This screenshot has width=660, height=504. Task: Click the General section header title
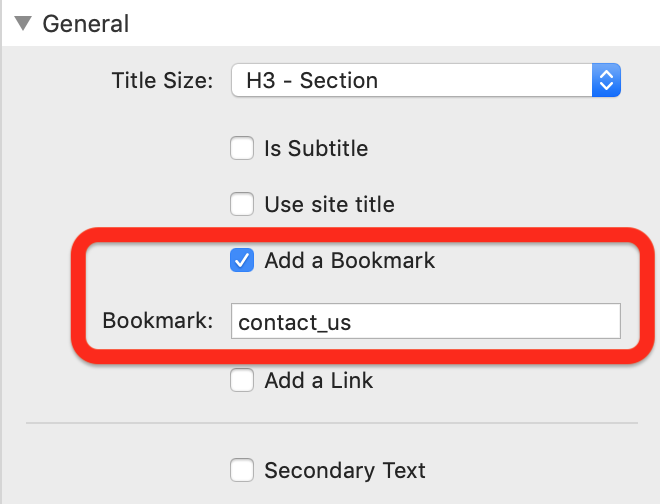click(x=86, y=24)
